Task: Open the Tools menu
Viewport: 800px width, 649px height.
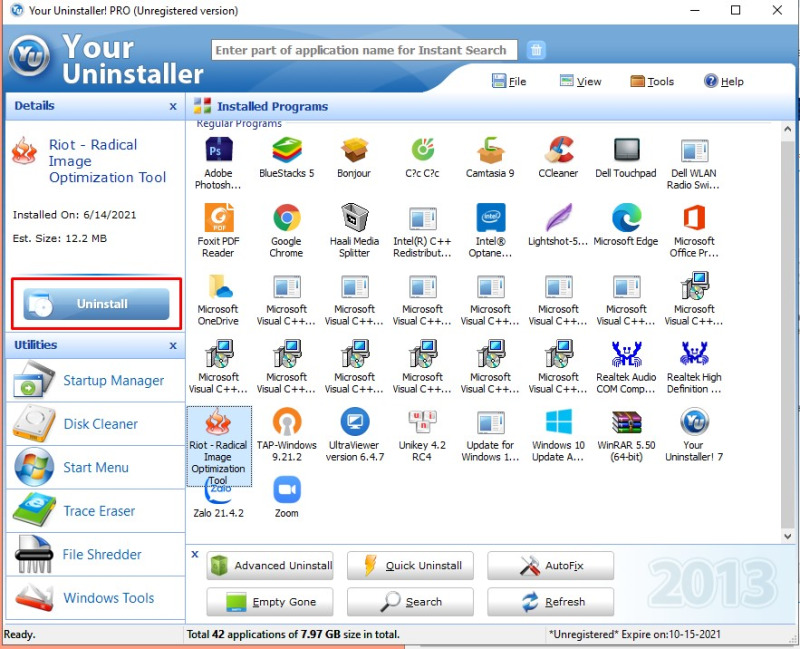Action: click(652, 81)
